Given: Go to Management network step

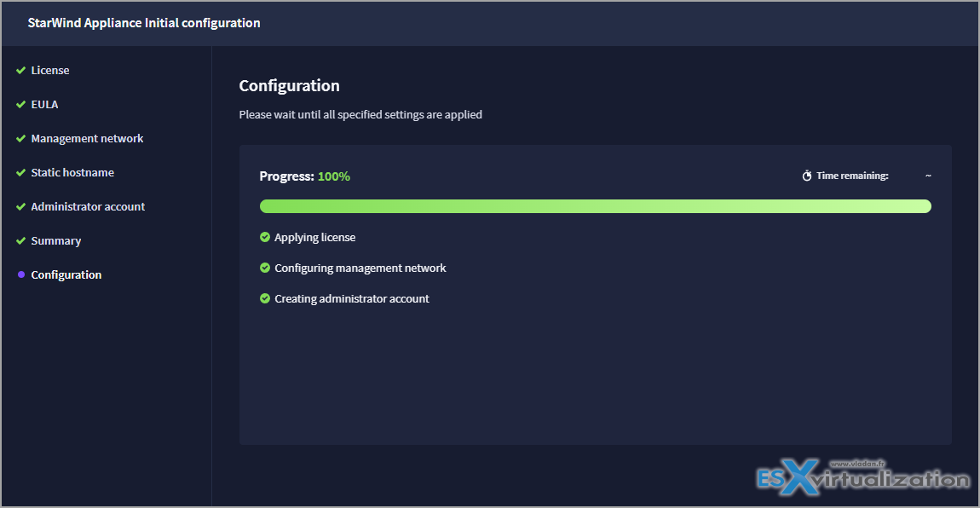Looking at the screenshot, I should click(x=87, y=139).
